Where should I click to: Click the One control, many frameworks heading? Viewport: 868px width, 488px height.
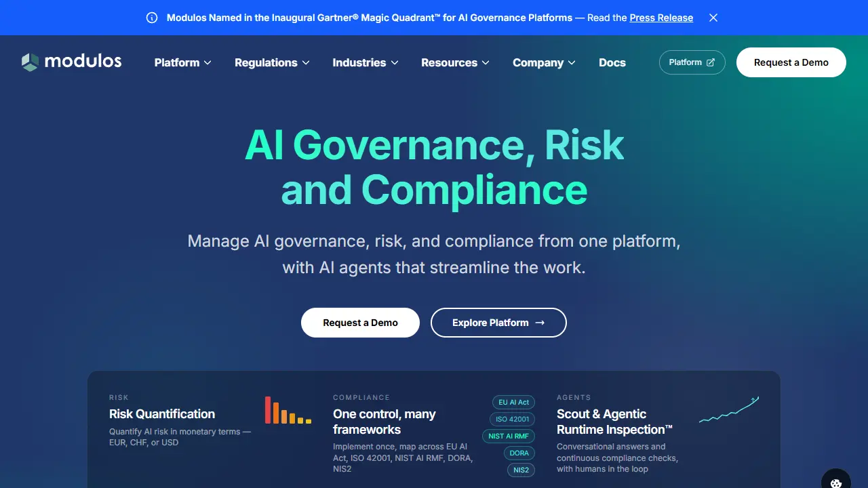[x=384, y=422]
